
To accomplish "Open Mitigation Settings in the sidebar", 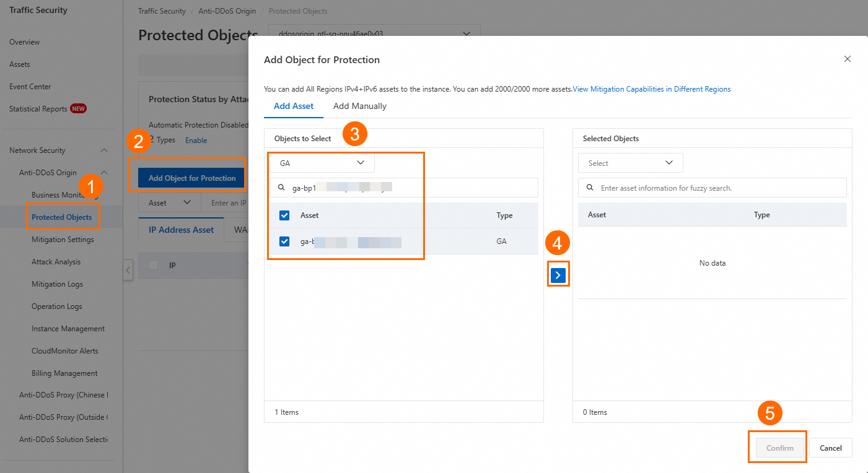I will tap(63, 240).
